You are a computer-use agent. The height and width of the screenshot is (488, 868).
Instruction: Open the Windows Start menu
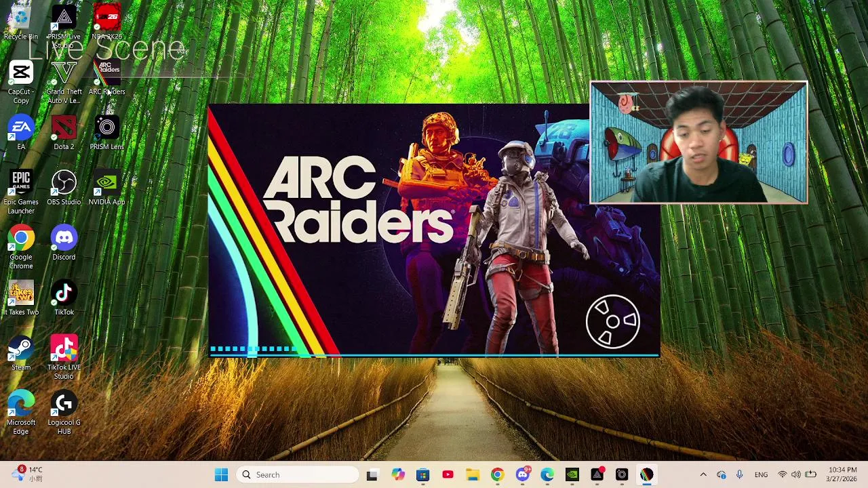pyautogui.click(x=221, y=474)
